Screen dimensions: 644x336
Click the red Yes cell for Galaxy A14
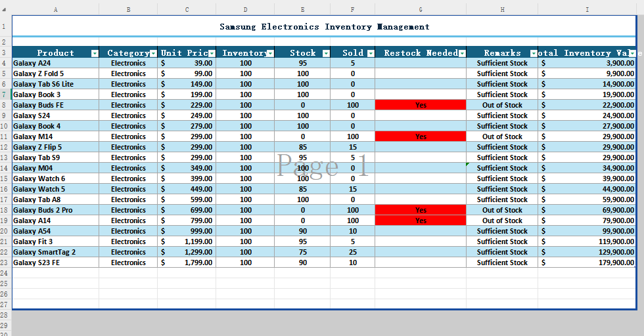coord(421,220)
